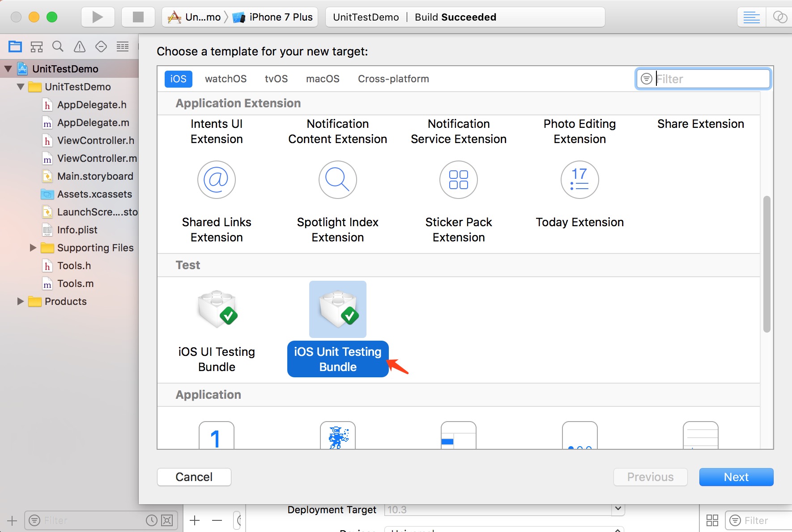Click the Run (play) button in toolbar
Viewport: 792px width, 532px height.
coord(98,17)
